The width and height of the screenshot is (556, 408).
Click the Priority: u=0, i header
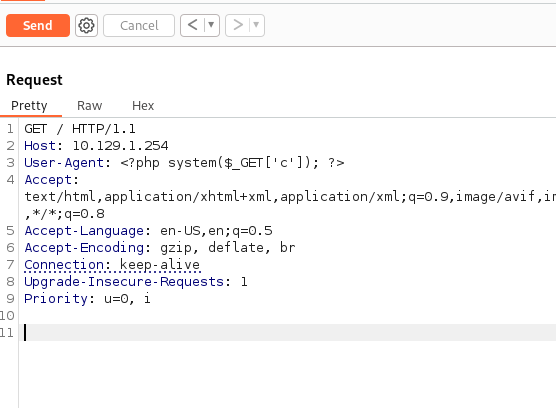point(87,299)
